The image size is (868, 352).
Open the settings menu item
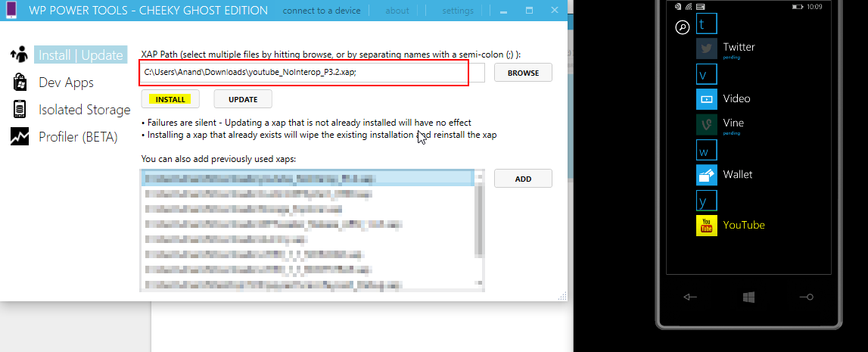[458, 11]
